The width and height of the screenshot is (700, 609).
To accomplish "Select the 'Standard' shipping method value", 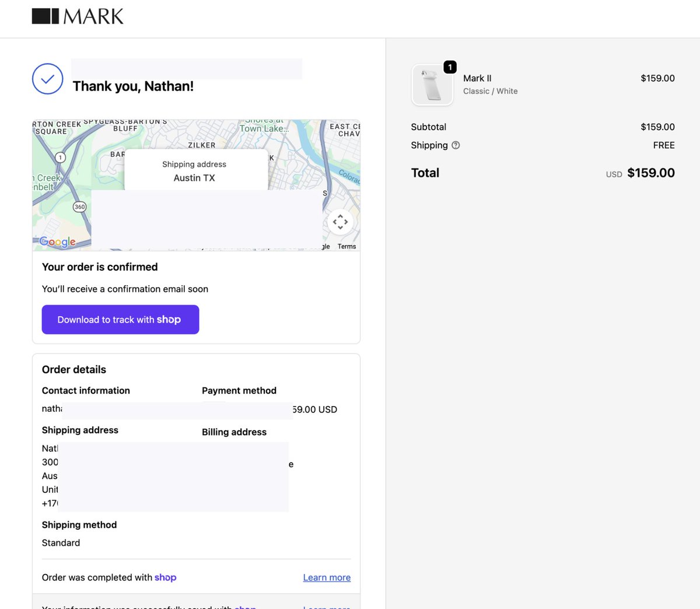I will [x=61, y=543].
